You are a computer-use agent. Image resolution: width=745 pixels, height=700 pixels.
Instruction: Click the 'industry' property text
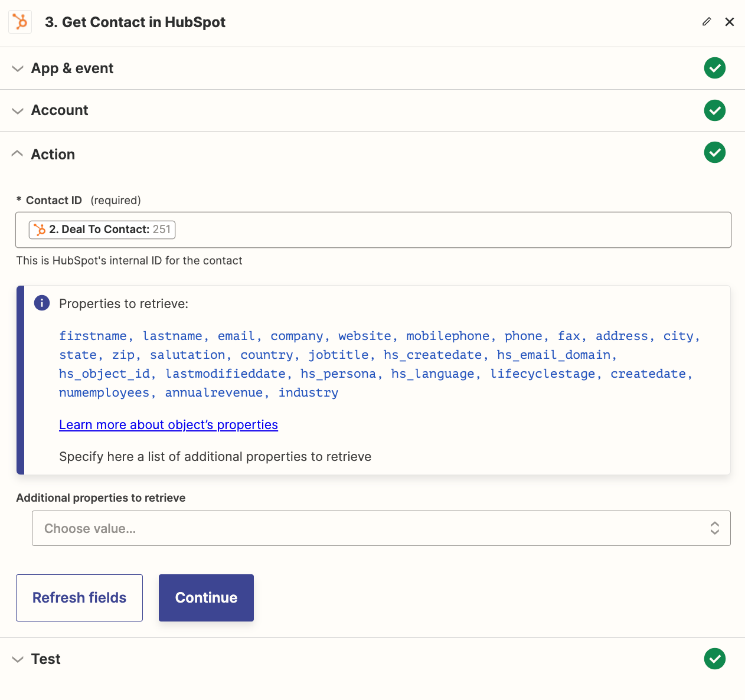(x=308, y=393)
